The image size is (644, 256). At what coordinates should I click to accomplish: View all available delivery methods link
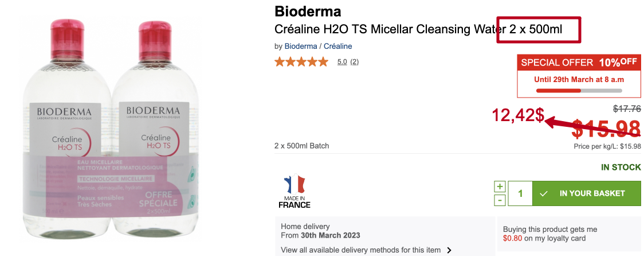[x=361, y=250]
